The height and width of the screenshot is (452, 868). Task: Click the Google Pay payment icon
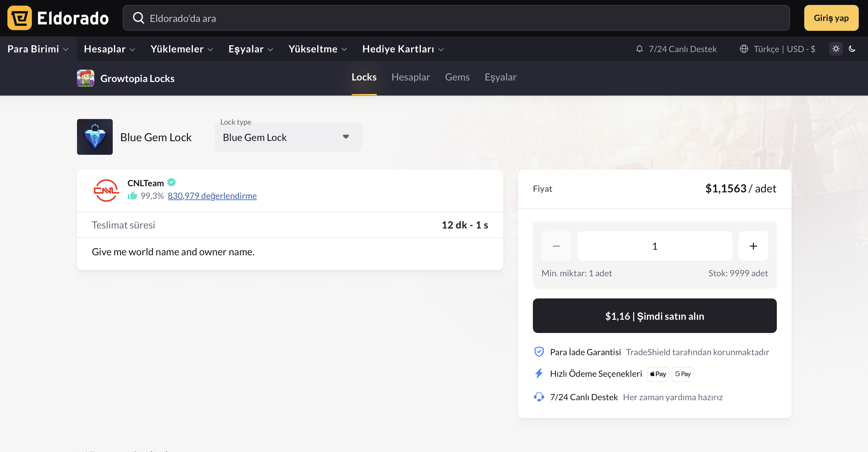682,374
